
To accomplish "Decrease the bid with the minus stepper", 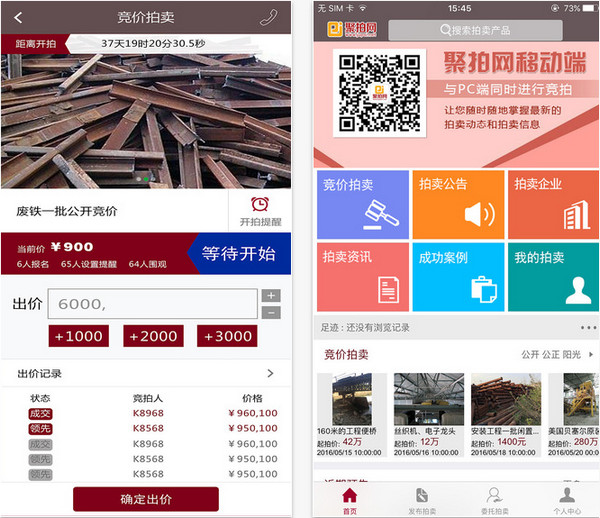I will point(271,313).
